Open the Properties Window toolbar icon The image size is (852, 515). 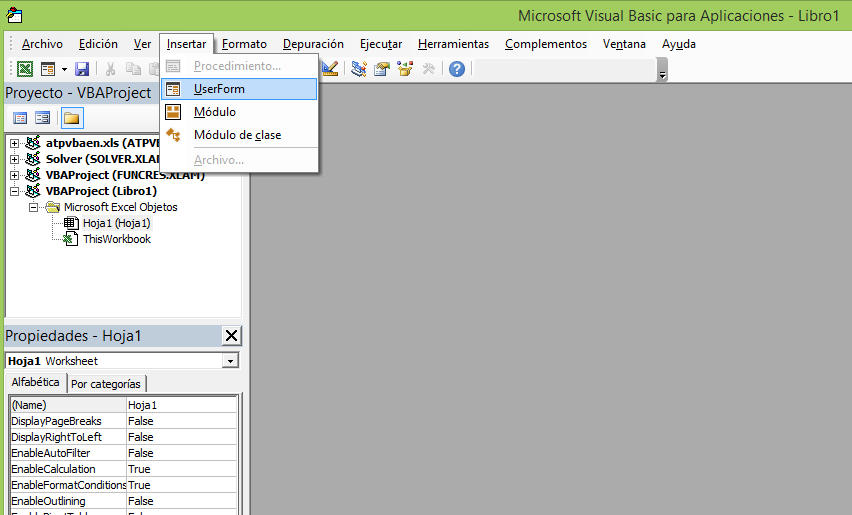(382, 68)
